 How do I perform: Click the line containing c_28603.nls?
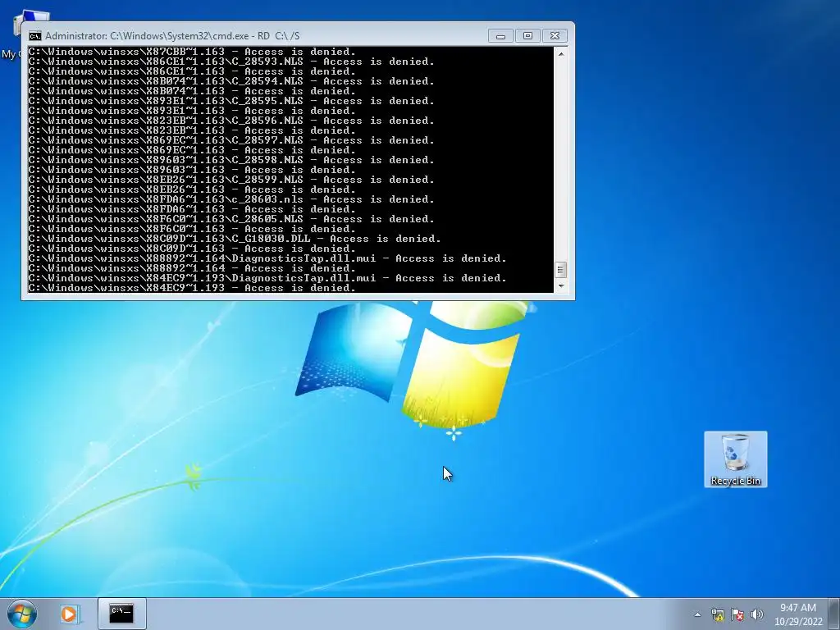click(231, 199)
